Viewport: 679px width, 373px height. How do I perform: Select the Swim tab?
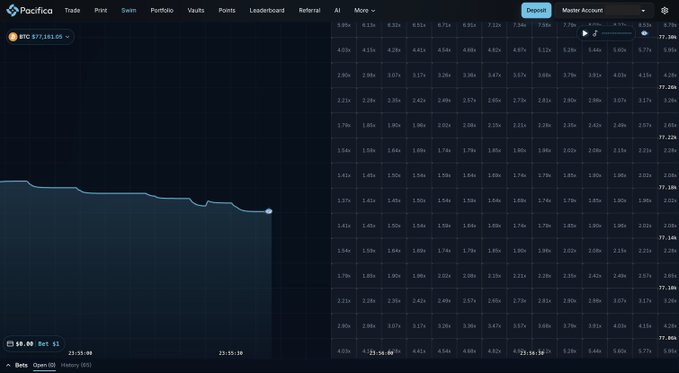(x=129, y=10)
